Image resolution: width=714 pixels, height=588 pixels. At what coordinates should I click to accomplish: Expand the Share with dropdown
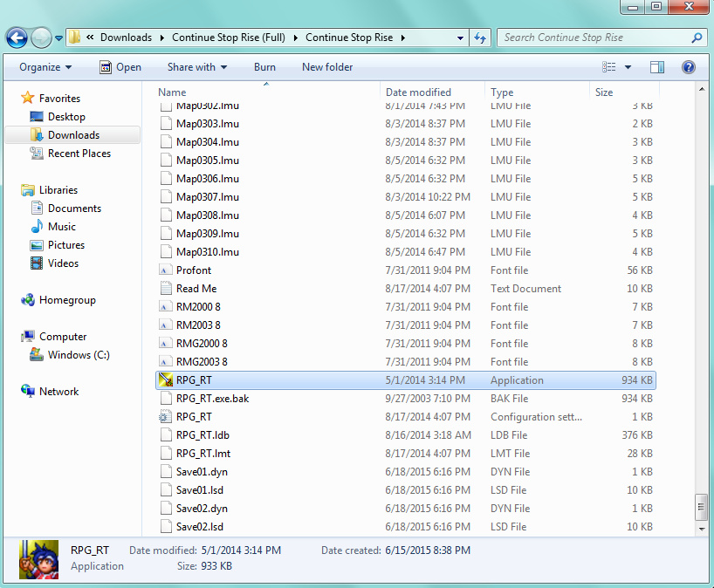[196, 67]
